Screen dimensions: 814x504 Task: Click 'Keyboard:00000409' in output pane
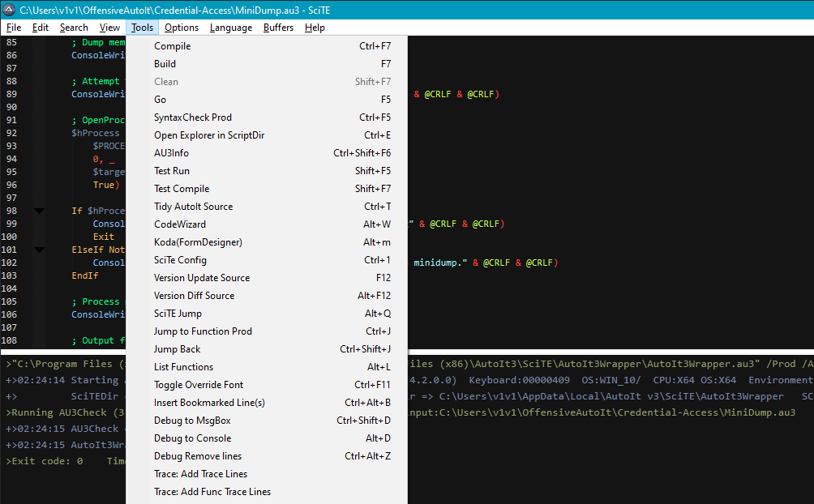pyautogui.click(x=519, y=380)
